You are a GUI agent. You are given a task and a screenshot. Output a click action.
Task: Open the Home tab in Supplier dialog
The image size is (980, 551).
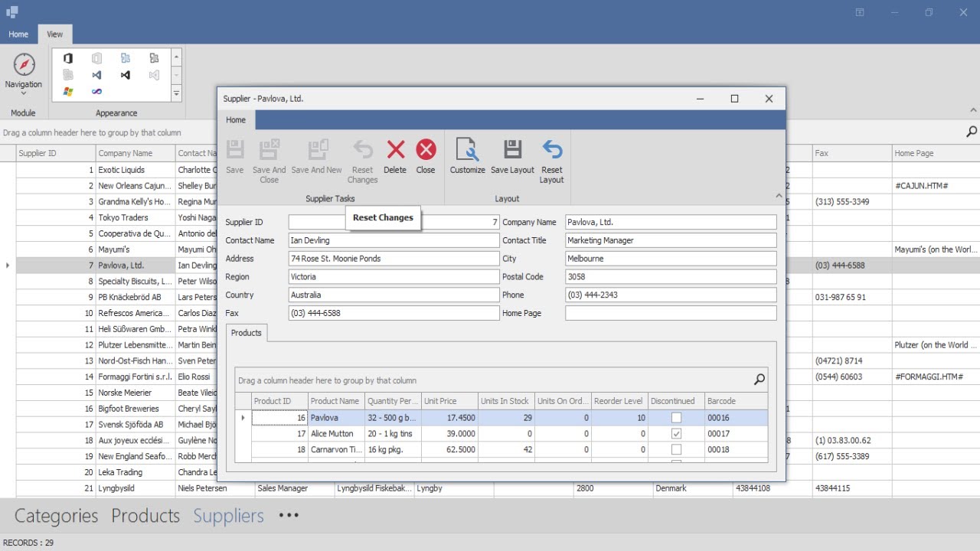(x=236, y=120)
